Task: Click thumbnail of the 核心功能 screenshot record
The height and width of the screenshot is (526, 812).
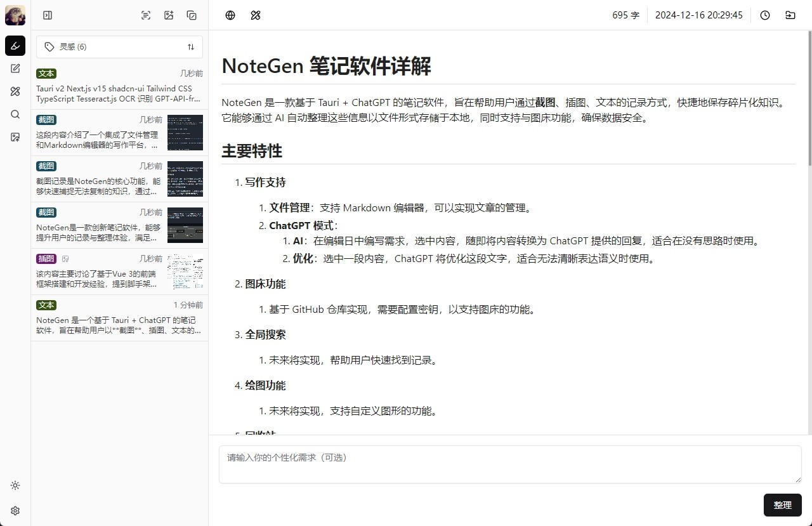Action: tap(185, 179)
